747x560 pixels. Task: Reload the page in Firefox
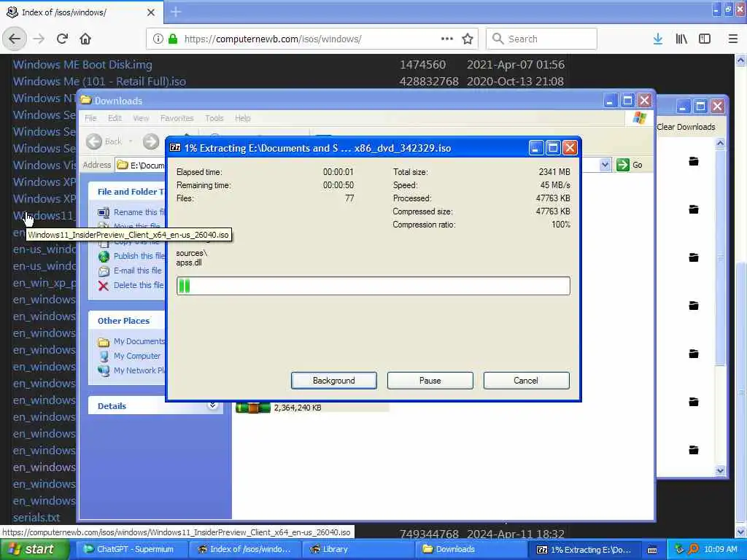pyautogui.click(x=62, y=39)
